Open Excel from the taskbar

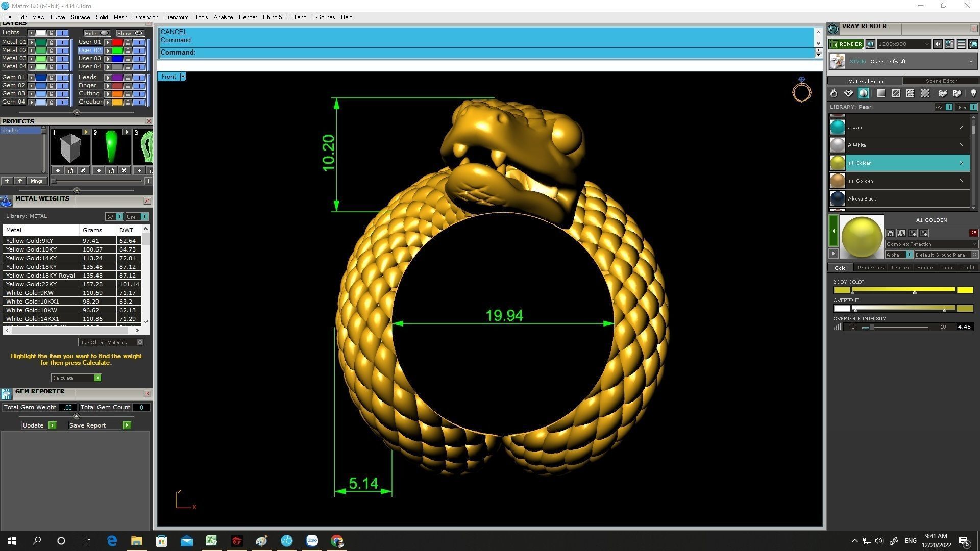(211, 541)
